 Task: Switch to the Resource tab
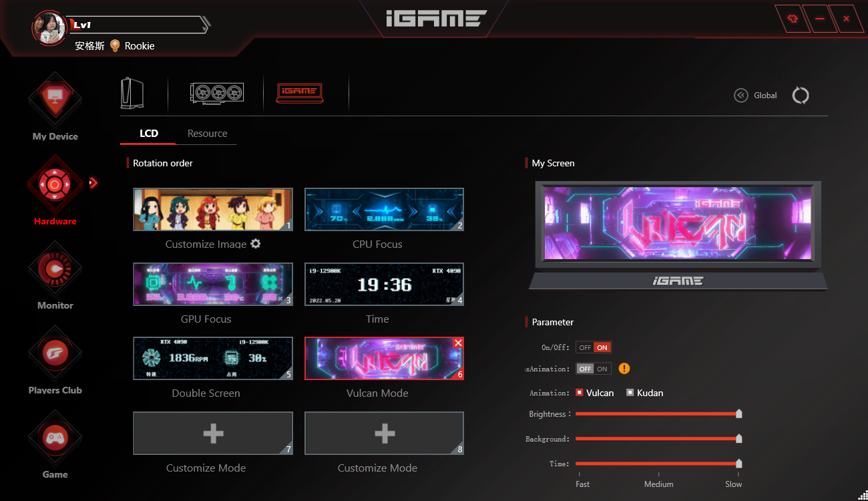coord(207,134)
